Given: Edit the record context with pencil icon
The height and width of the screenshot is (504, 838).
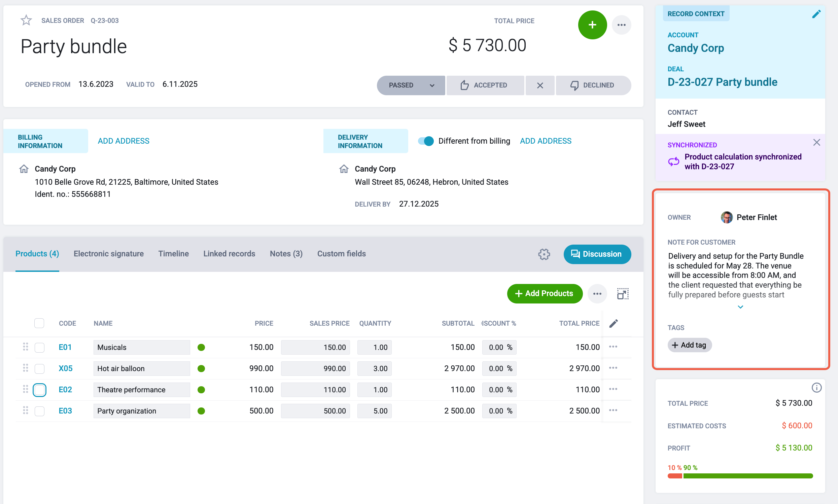Looking at the screenshot, I should coord(816,14).
